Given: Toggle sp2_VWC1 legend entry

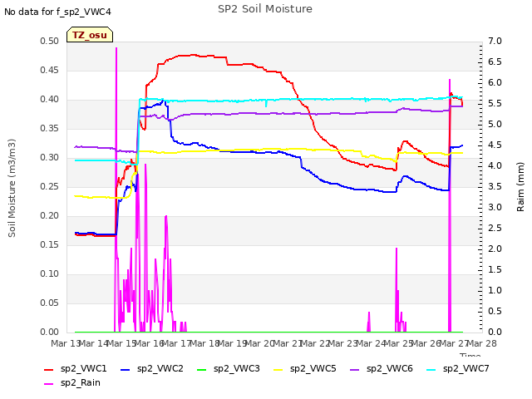Looking at the screenshot, I should coord(76,369).
